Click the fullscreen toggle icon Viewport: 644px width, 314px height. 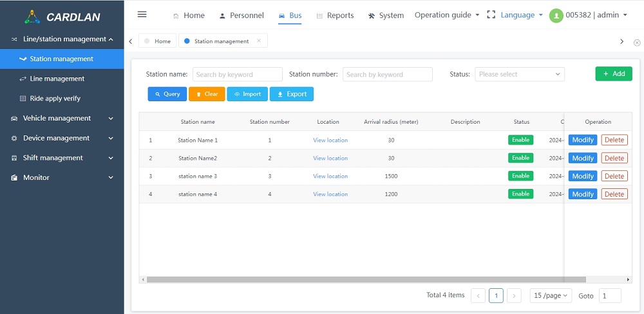pos(491,15)
